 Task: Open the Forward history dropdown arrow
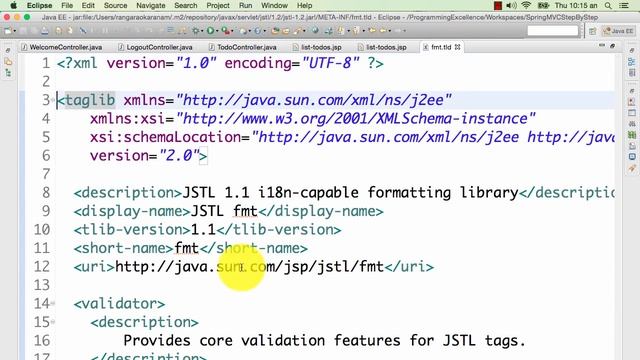pyautogui.click(x=405, y=31)
